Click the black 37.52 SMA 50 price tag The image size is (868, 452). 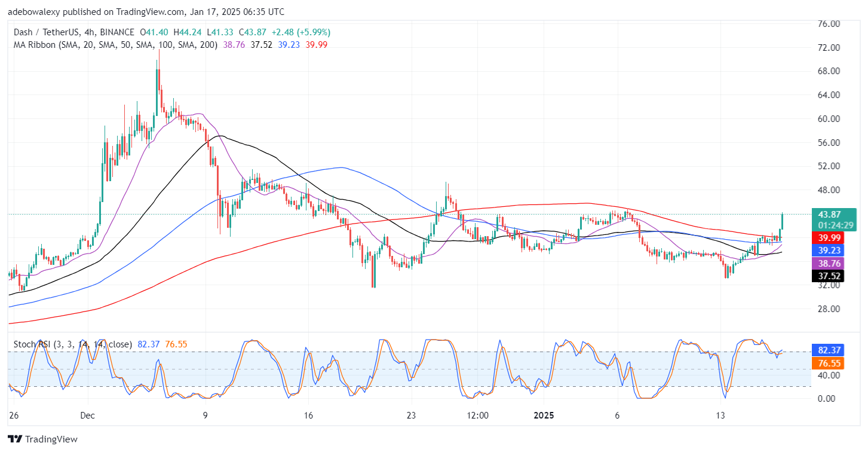pos(829,276)
